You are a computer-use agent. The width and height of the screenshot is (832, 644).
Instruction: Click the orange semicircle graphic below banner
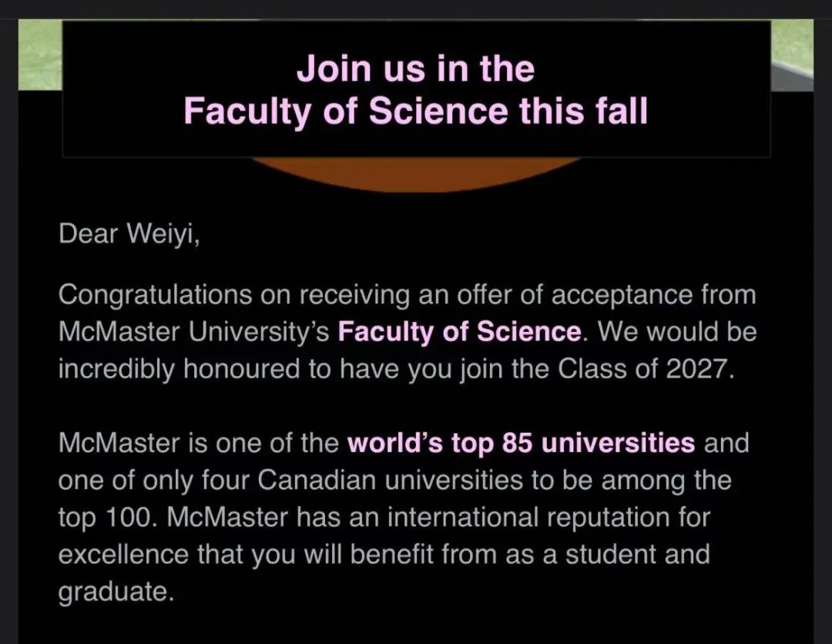(415, 174)
